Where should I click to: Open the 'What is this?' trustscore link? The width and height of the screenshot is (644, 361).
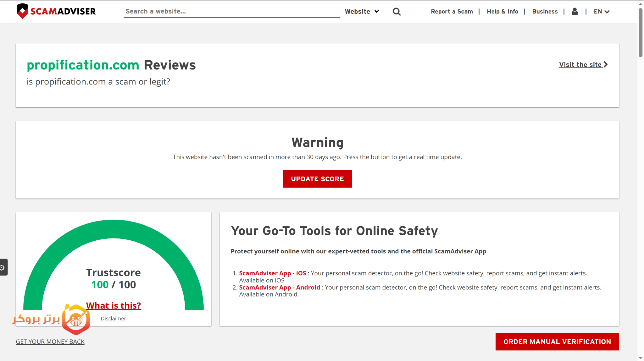[x=114, y=306]
